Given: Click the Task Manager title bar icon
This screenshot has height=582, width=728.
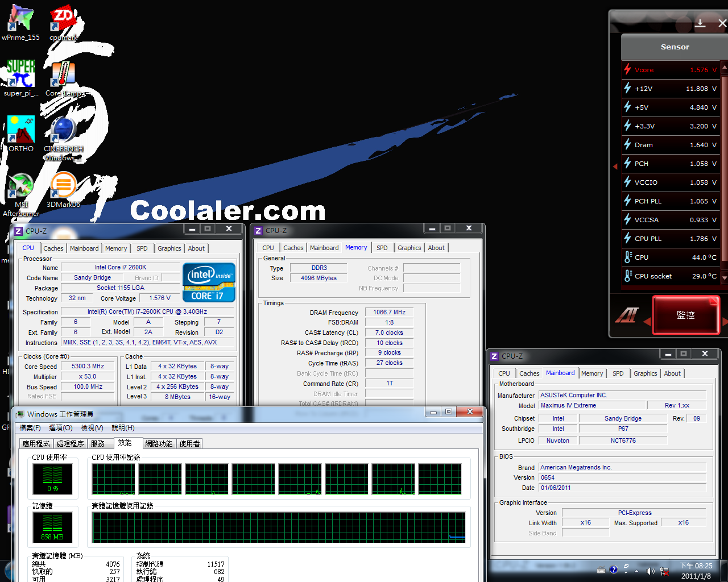Looking at the screenshot, I should (x=20, y=414).
